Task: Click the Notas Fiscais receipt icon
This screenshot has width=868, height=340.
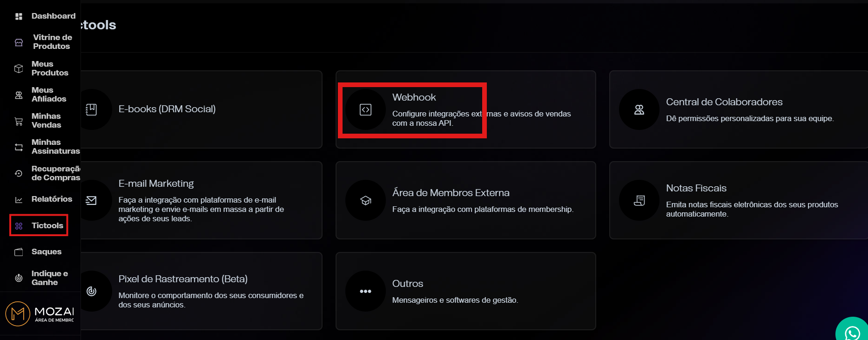Action: point(639,200)
